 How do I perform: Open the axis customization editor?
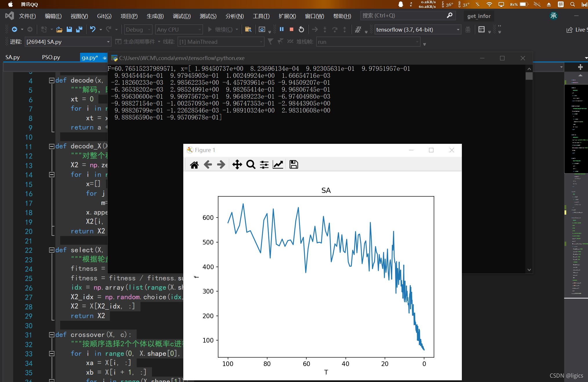(x=278, y=164)
